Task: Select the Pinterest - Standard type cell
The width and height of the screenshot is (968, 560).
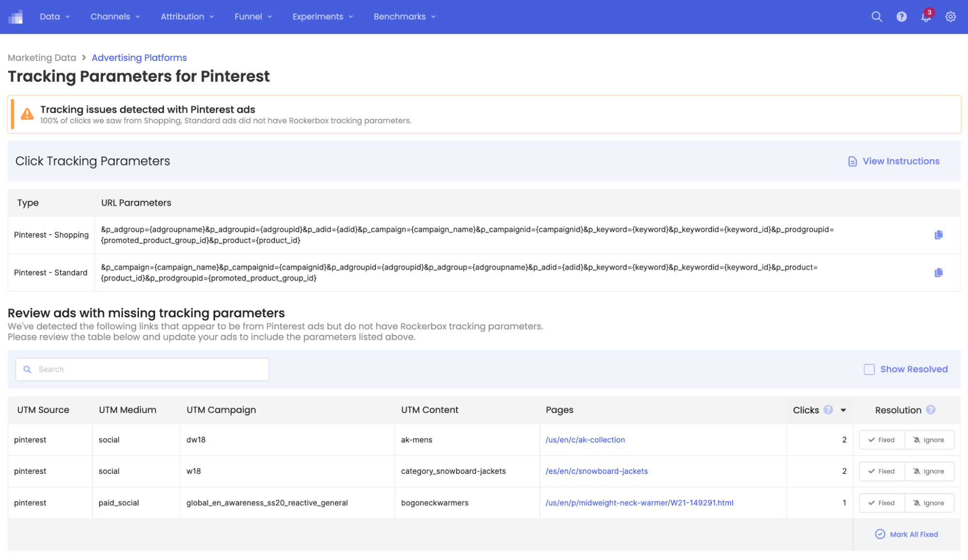Action: coord(51,272)
